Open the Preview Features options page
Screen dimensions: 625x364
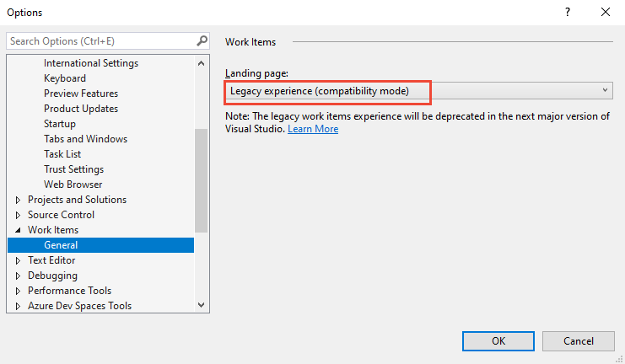(81, 94)
